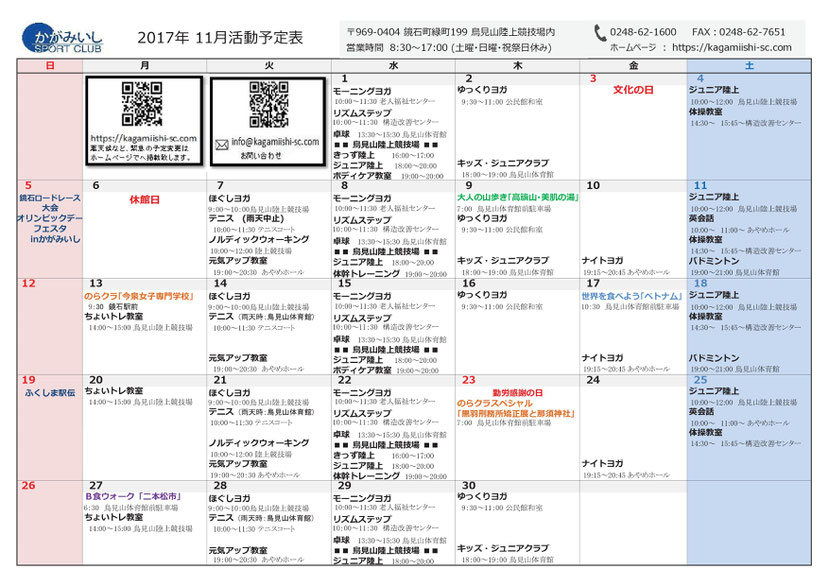
Task: Open the https://kagamiishi-sc.com link in the header
Action: tap(732, 48)
